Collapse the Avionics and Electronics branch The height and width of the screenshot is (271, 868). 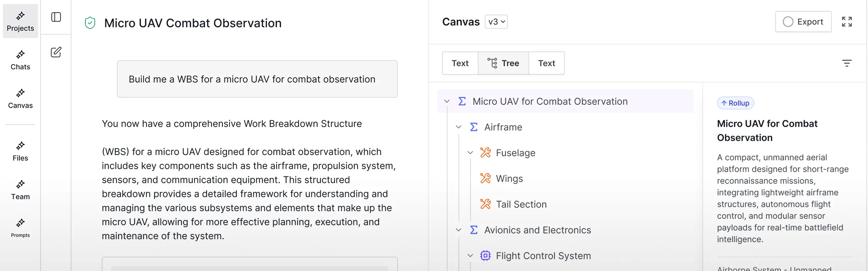(459, 230)
